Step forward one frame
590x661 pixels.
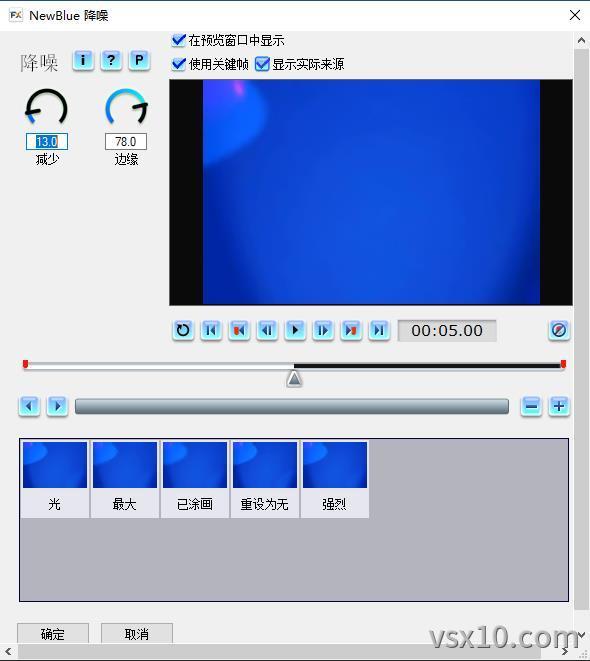[323, 330]
